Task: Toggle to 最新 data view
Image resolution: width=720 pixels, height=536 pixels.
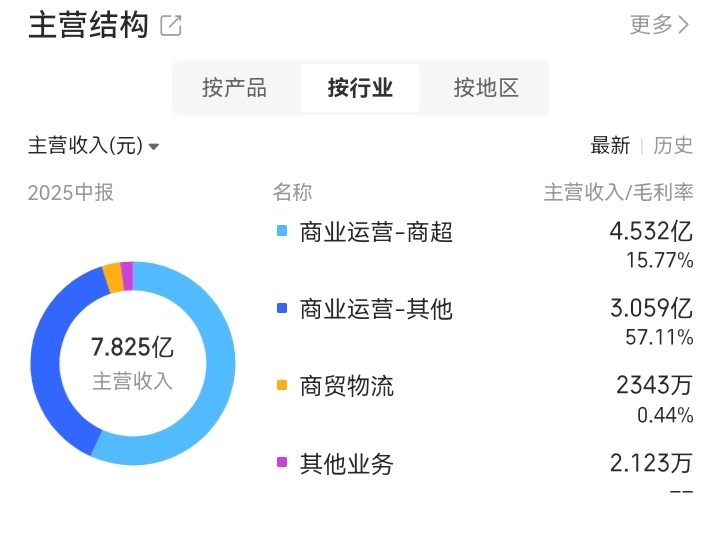Action: [x=610, y=146]
